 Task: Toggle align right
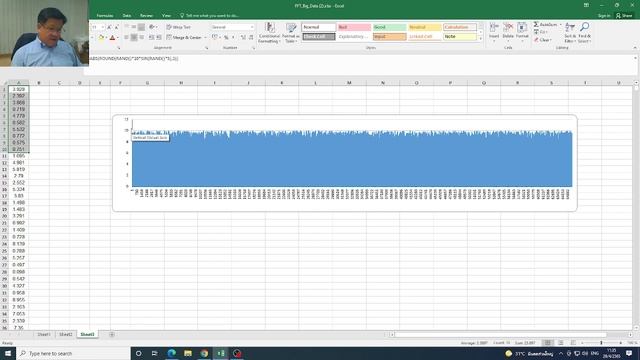[141, 37]
